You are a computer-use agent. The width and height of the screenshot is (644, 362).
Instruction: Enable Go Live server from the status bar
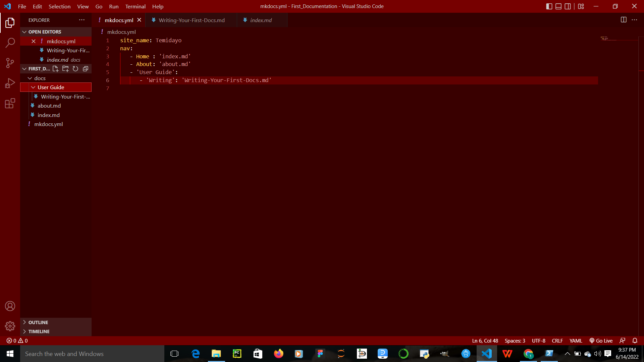tap(601, 341)
